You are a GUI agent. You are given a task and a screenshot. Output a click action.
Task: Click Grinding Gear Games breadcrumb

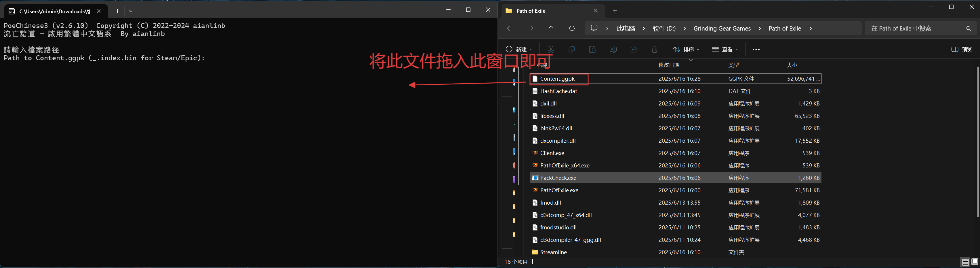tap(722, 29)
